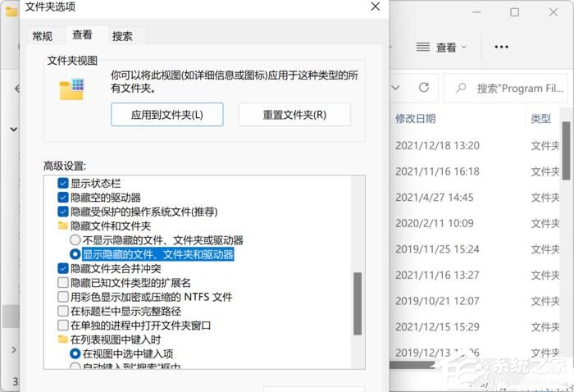The image size is (574, 392).
Task: Click the 重置文件夹(R) button
Action: (x=294, y=115)
